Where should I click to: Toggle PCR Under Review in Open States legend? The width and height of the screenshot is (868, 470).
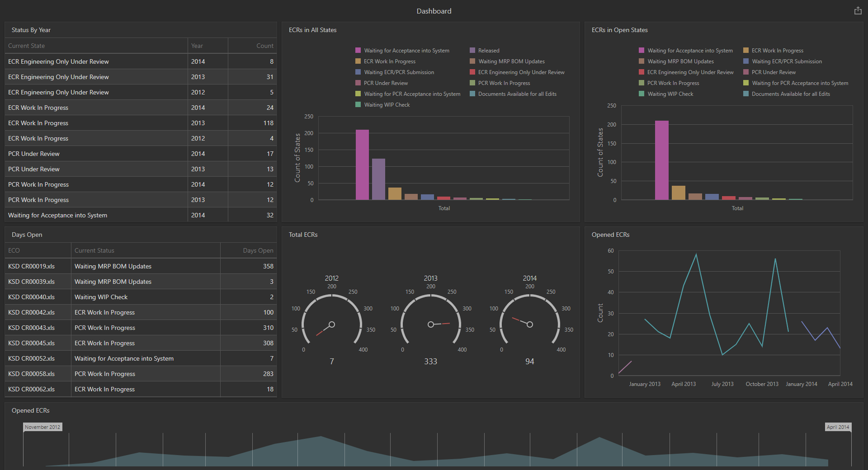(769, 72)
